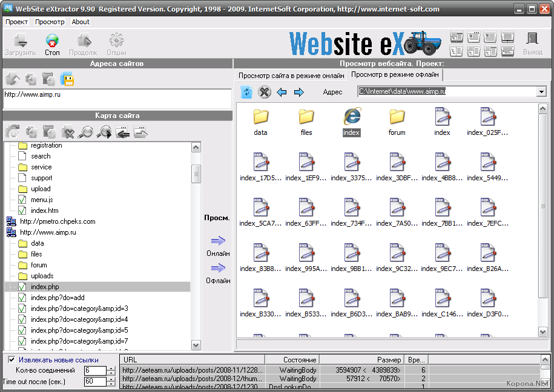This screenshot has width=554, height=392.
Task: Click the Кол-во соединений number field
Action: coord(96,370)
